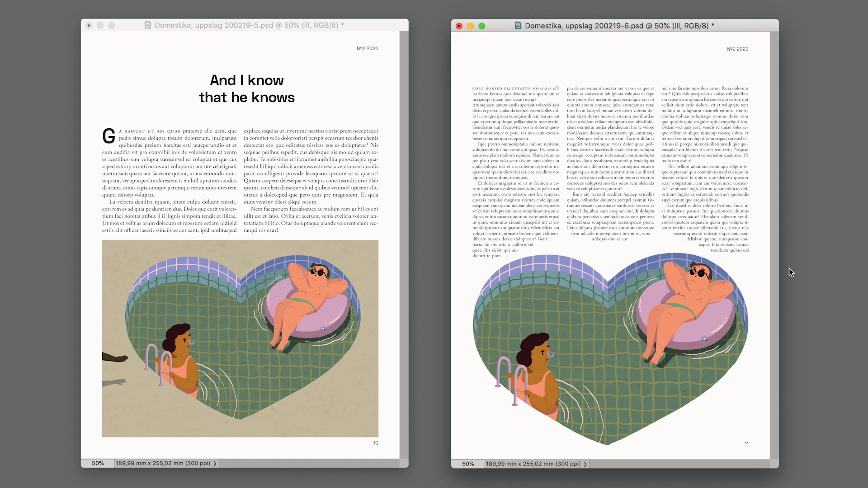
Task: Click 50% zoom field in right window
Action: [468, 464]
